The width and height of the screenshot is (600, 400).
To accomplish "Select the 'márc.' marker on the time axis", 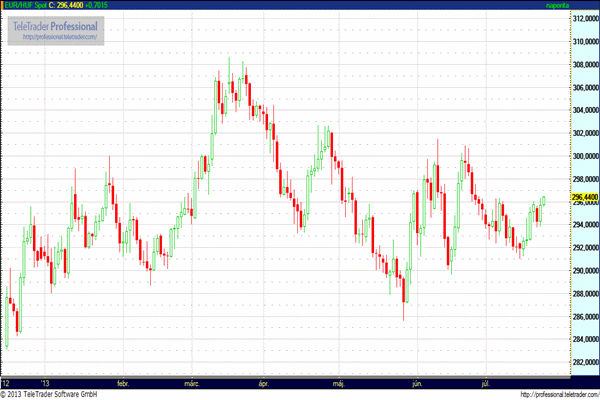I will coord(191,382).
